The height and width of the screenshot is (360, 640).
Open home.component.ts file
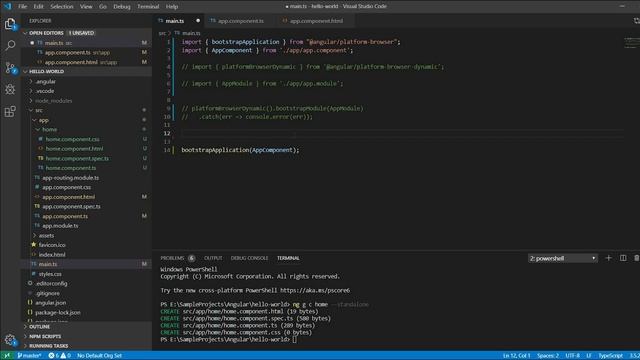tap(71, 168)
